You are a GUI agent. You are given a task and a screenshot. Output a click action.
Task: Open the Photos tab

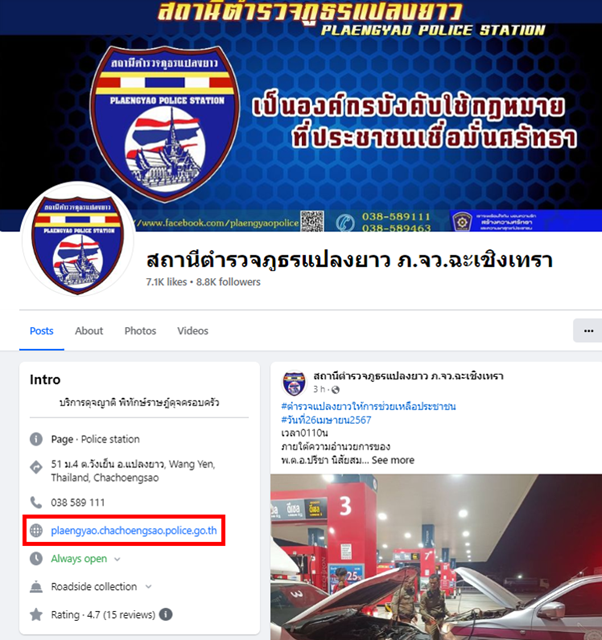pyautogui.click(x=140, y=331)
